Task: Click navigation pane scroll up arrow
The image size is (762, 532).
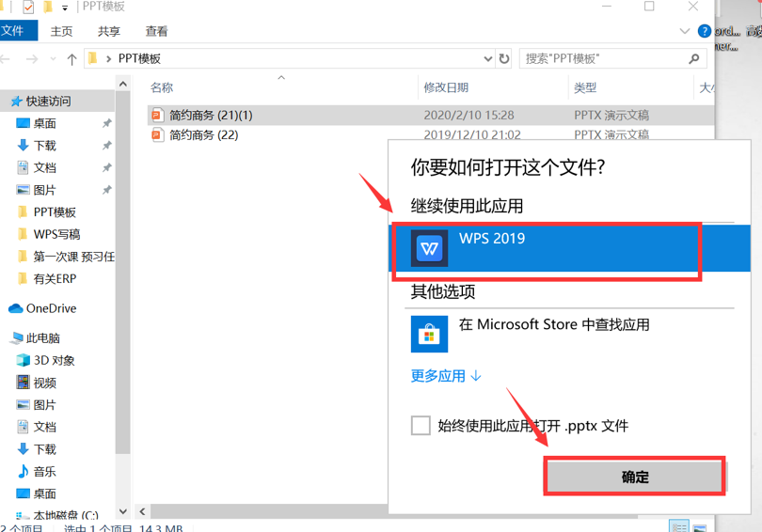Action: tap(123, 85)
